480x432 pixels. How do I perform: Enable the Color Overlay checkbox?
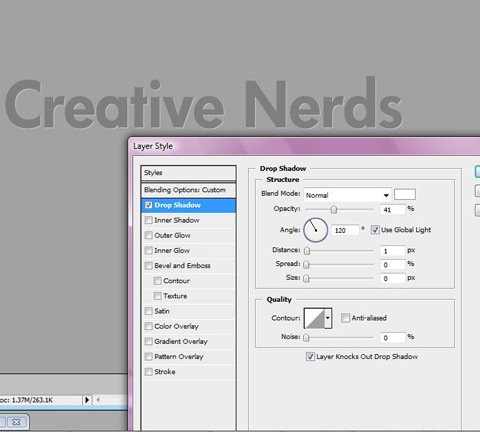[148, 326]
